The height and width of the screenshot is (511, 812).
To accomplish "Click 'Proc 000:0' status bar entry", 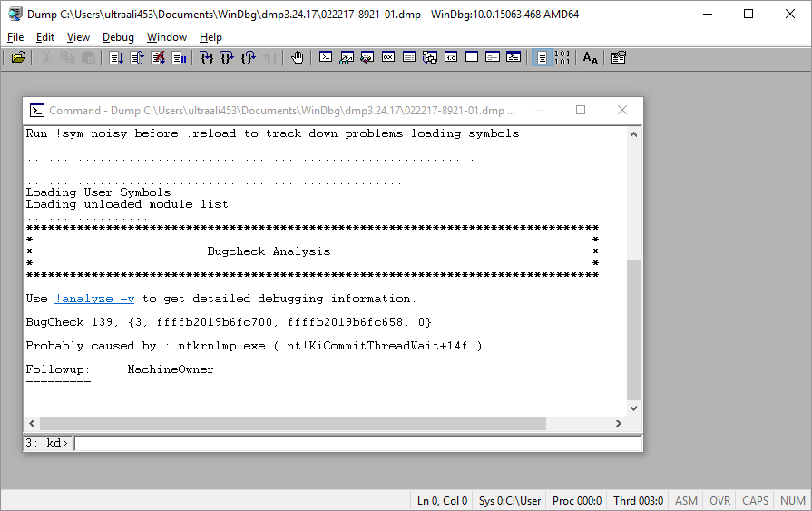I will point(577,501).
